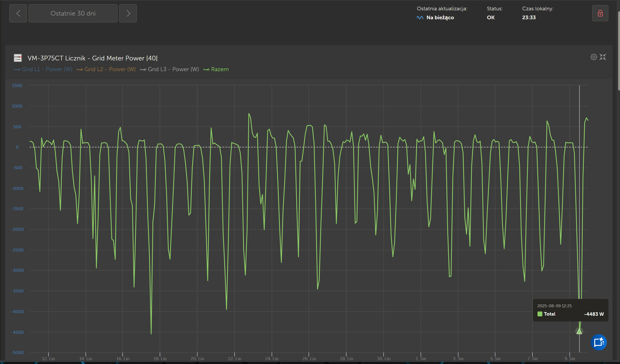
Task: Go to previous period with left chevron
Action: pos(18,14)
